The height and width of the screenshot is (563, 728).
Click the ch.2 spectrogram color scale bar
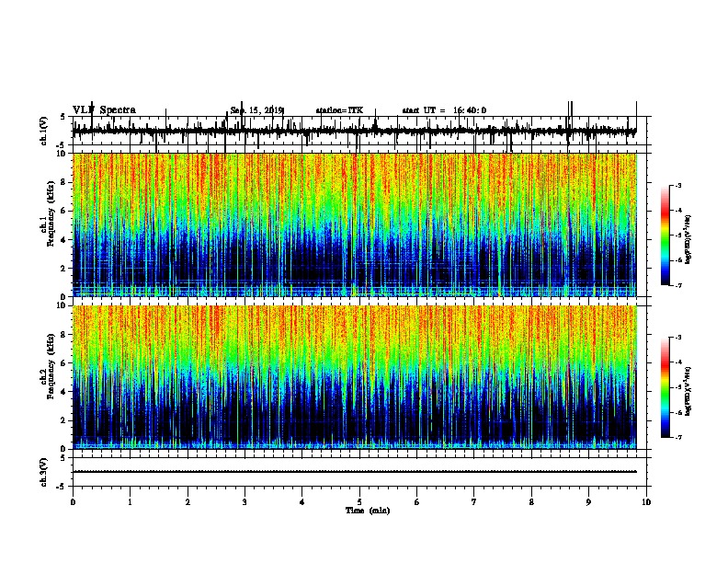(x=665, y=387)
